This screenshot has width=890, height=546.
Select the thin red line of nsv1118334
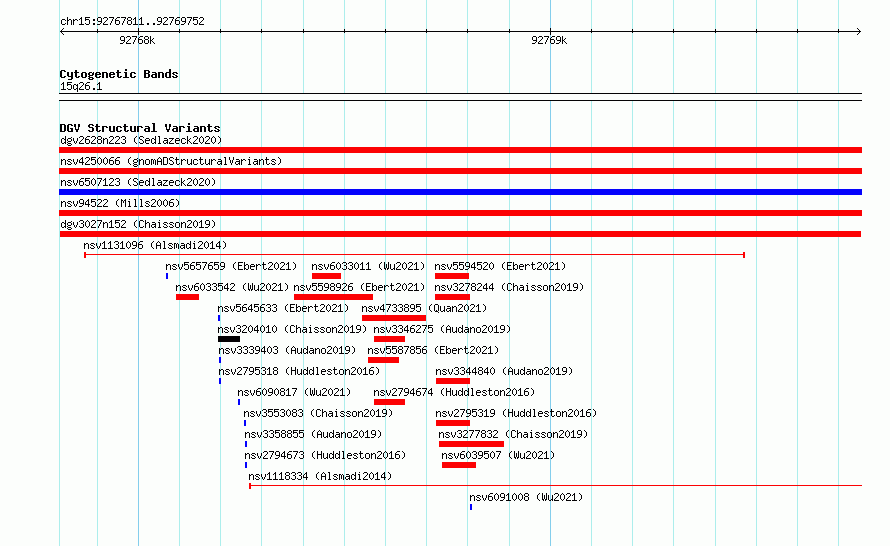[556, 486]
